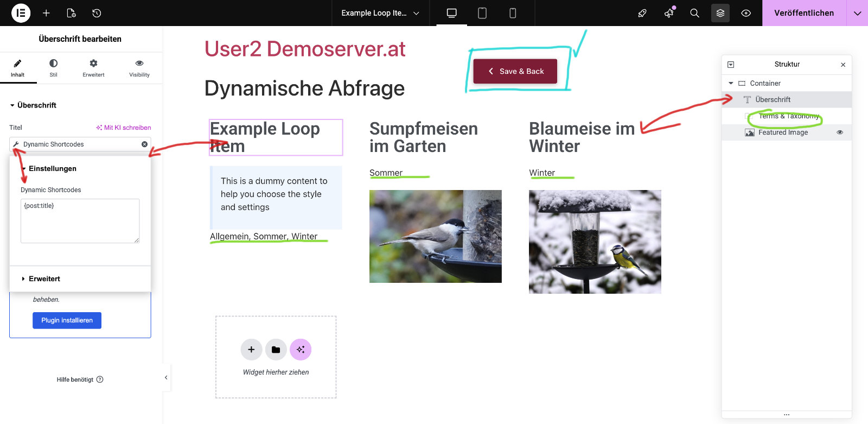Image resolution: width=868 pixels, height=424 pixels.
Task: Open the Visibility tab
Action: (139, 68)
